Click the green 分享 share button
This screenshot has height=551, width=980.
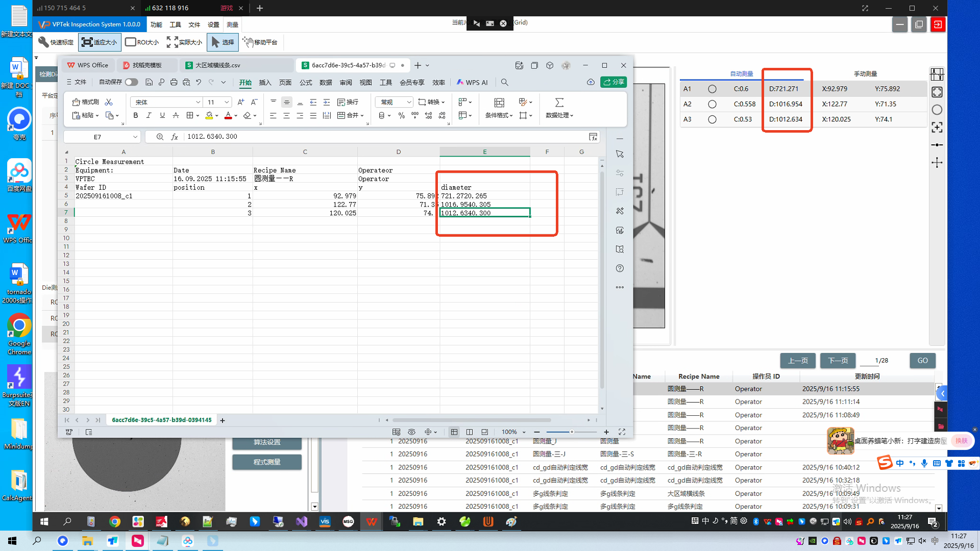point(614,82)
